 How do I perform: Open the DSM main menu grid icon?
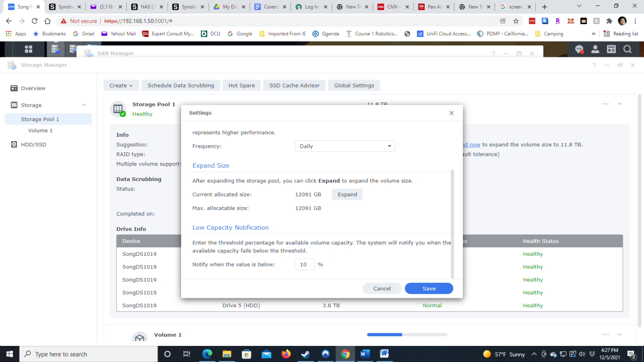(29, 49)
